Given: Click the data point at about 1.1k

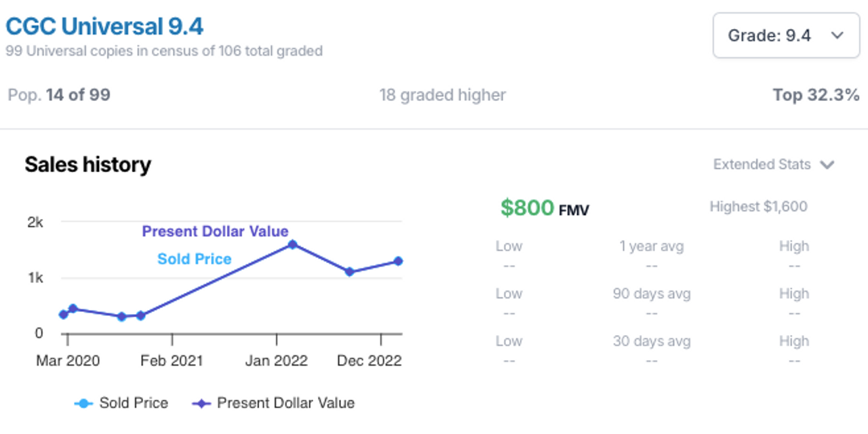Looking at the screenshot, I should (x=349, y=271).
